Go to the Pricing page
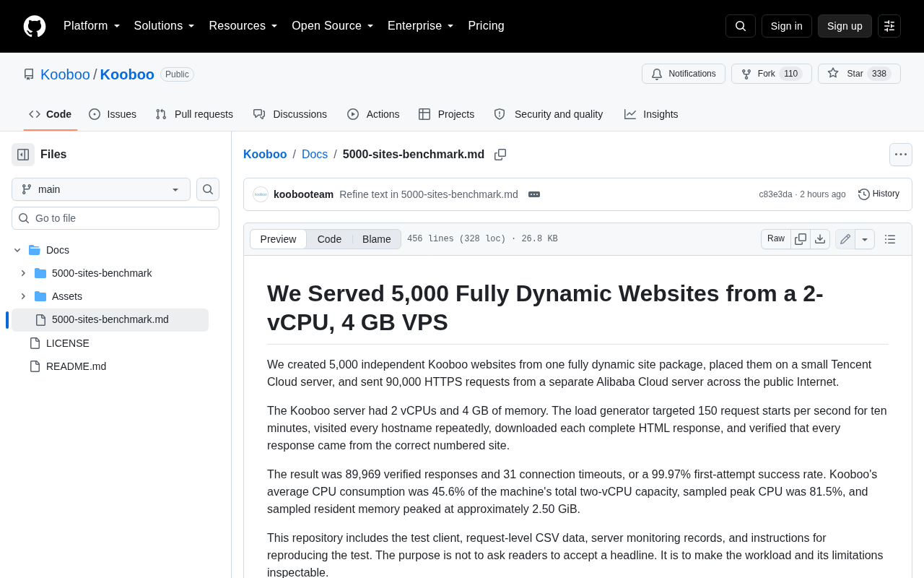This screenshot has width=924, height=578. 486,26
